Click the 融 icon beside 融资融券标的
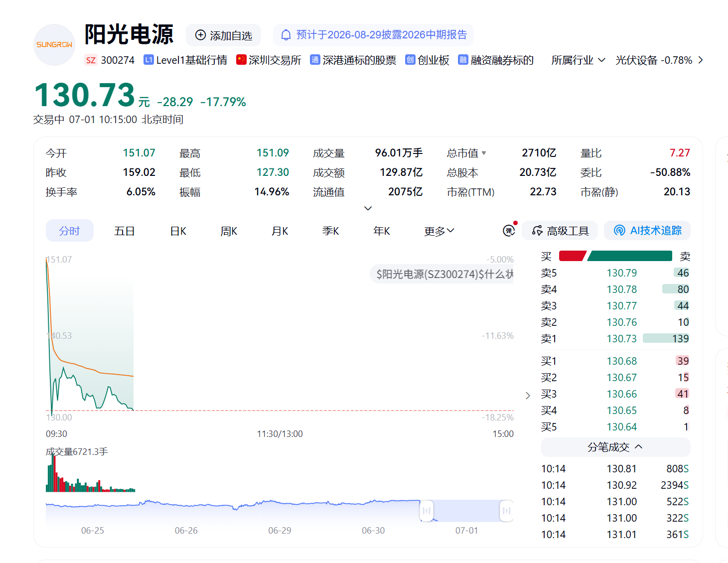728x563 pixels. point(463,60)
